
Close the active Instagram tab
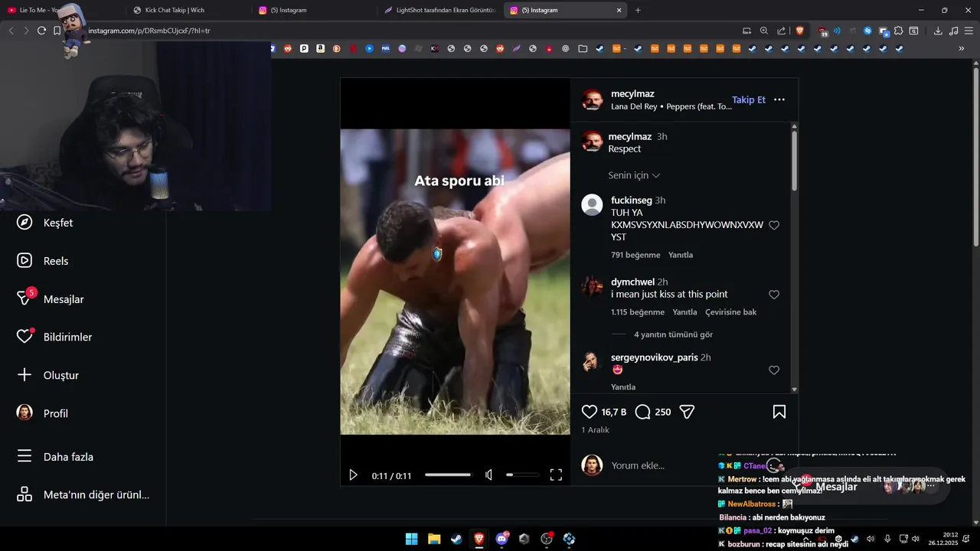[x=619, y=10]
